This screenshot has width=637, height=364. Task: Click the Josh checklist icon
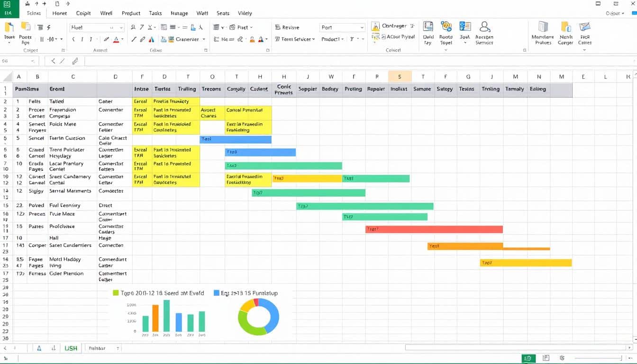click(465, 27)
